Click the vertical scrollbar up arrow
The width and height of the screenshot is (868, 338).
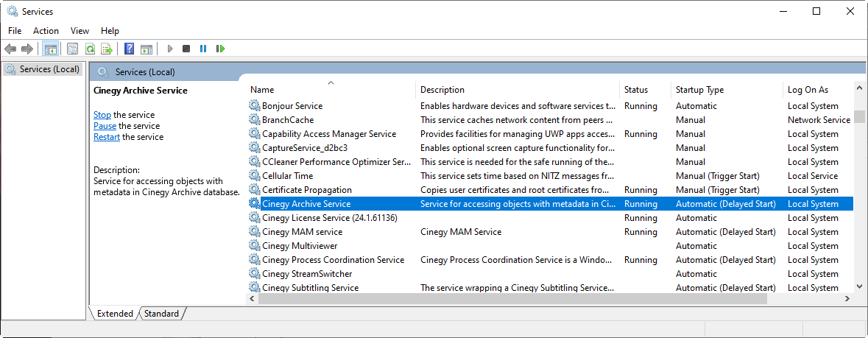859,88
